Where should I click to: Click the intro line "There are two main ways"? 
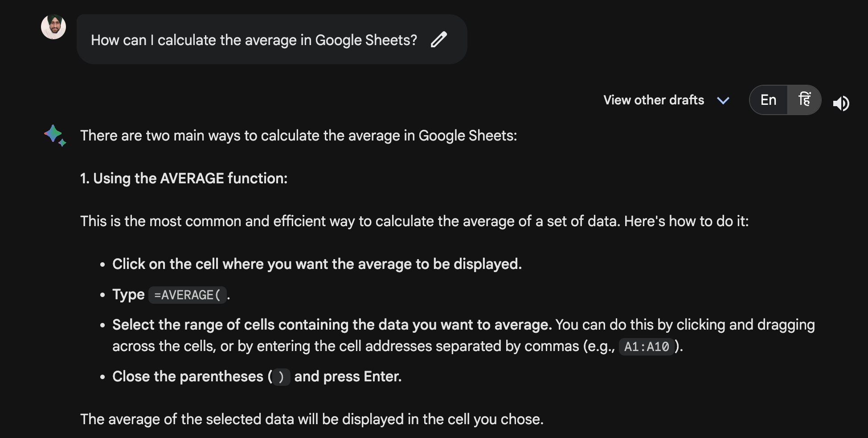click(299, 136)
